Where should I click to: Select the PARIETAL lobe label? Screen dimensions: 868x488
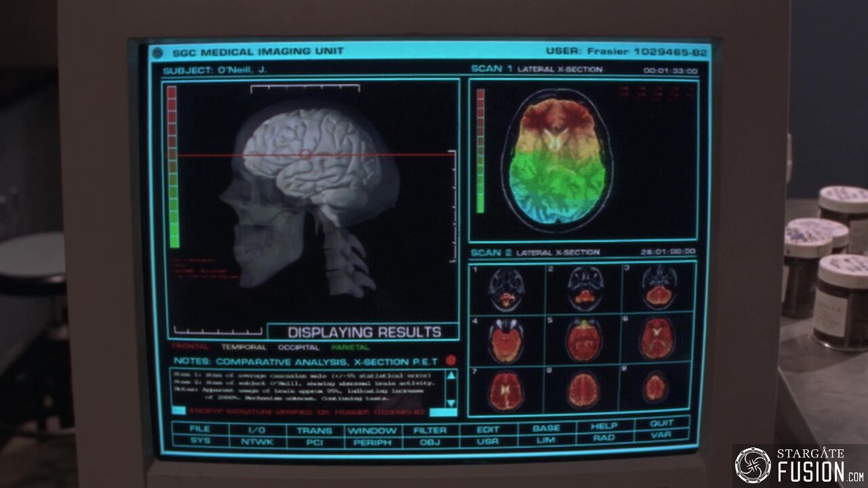tap(351, 347)
